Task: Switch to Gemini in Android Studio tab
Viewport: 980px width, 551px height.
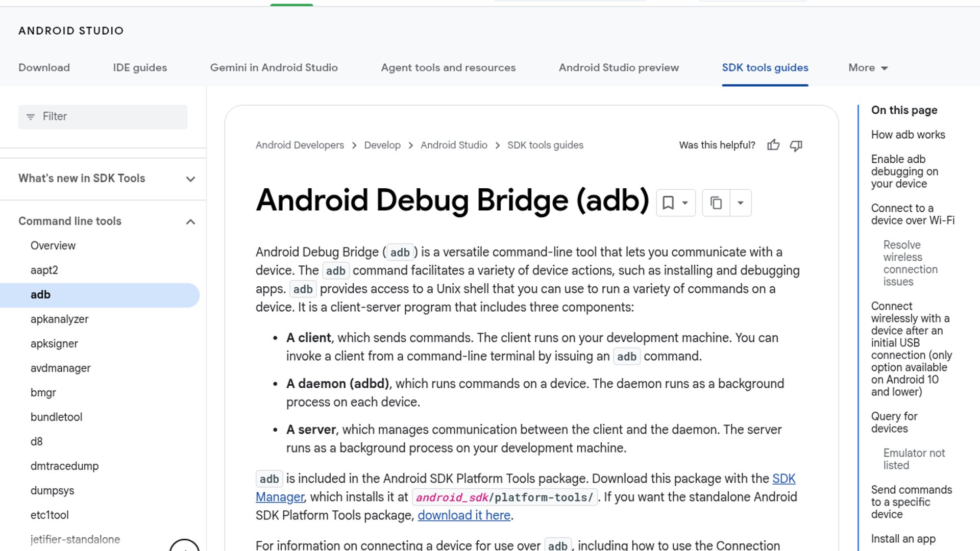Action: pos(274,68)
